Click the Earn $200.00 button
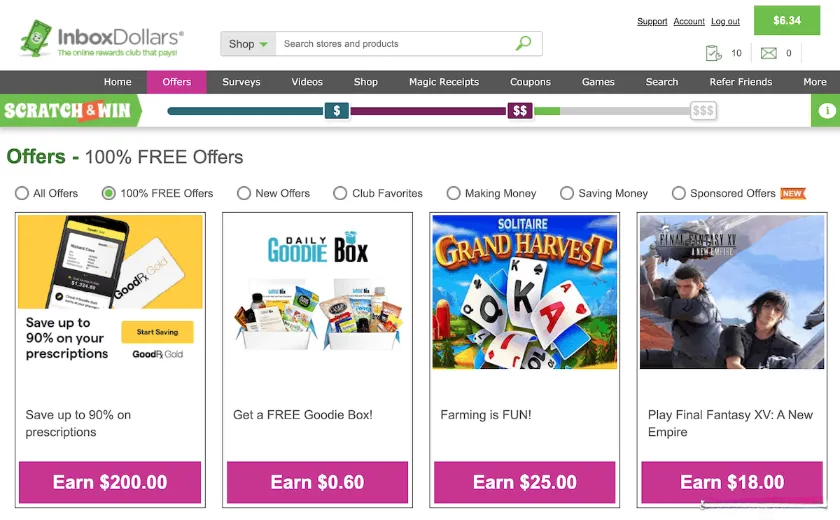Screen dimensions: 840x520 110,482
